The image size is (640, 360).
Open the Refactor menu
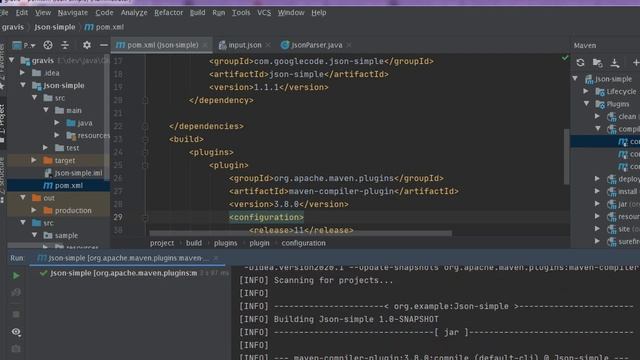pos(169,13)
